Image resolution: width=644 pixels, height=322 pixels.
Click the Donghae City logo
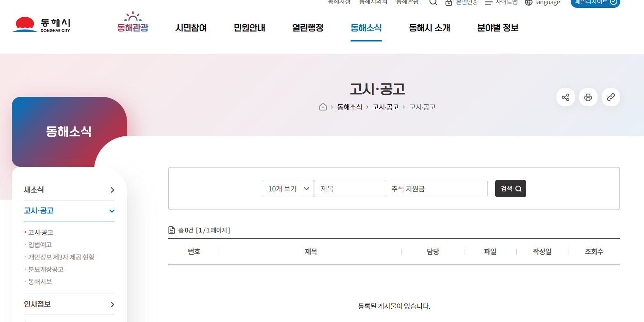coord(41,25)
